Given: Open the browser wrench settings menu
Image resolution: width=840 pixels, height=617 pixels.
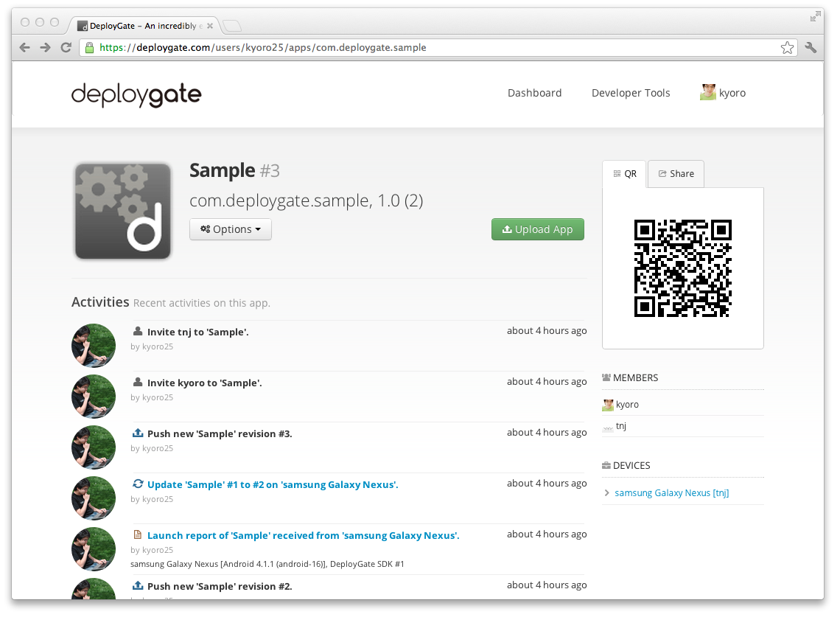Looking at the screenshot, I should pyautogui.click(x=811, y=48).
